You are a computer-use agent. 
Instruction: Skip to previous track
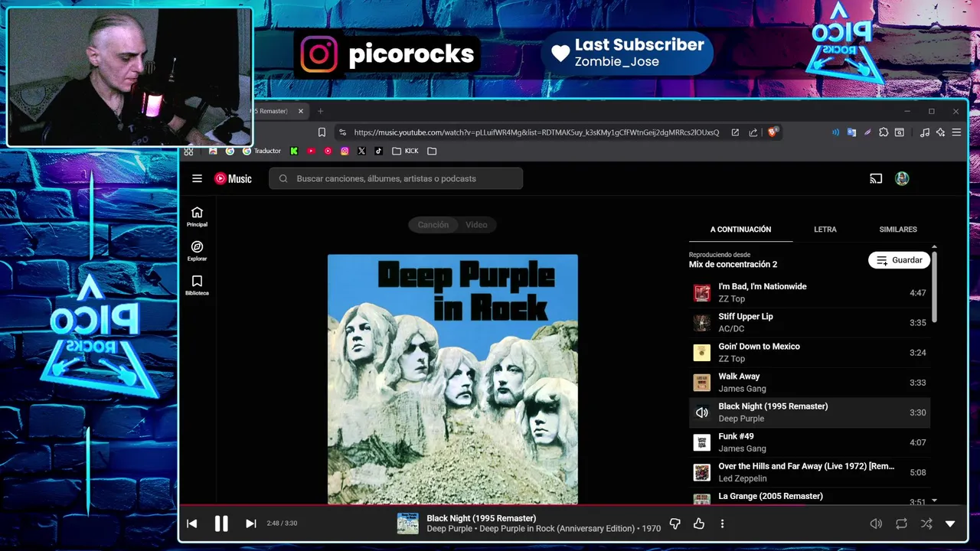[192, 523]
